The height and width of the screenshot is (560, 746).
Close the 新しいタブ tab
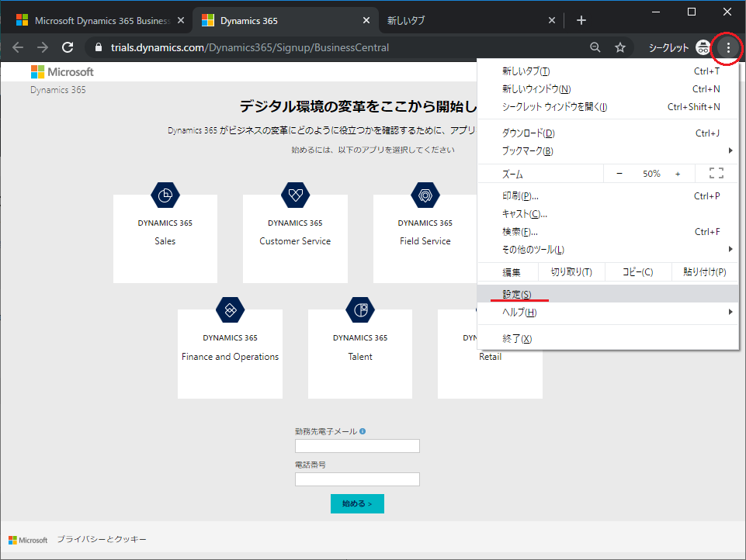point(551,20)
